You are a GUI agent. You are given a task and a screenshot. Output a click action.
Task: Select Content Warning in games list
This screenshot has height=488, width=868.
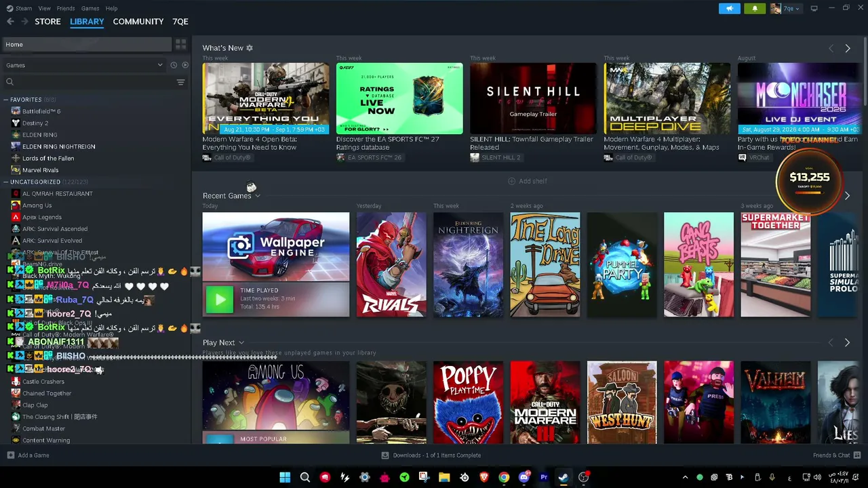coord(46,441)
